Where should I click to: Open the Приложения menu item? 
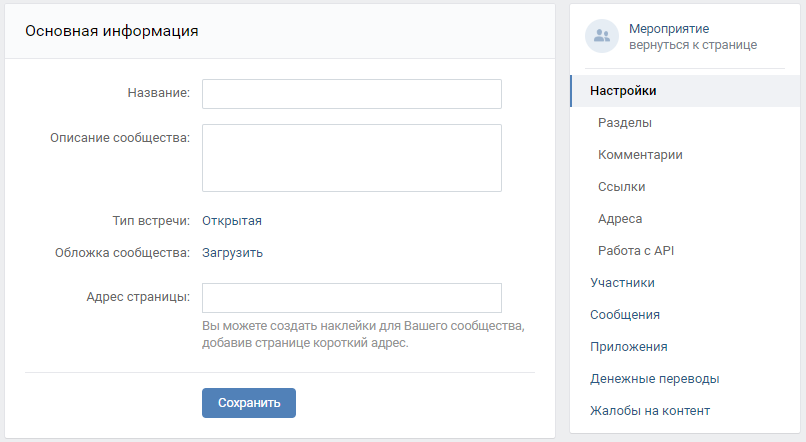point(629,347)
